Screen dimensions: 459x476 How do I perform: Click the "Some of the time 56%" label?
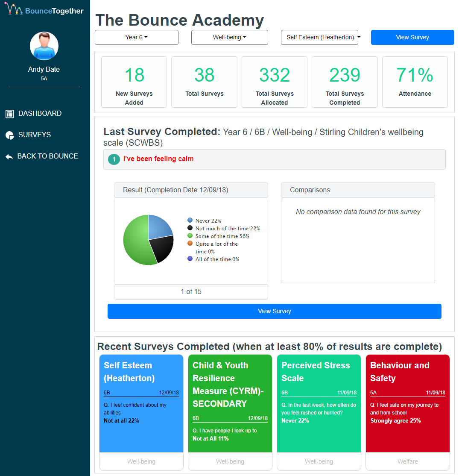tap(222, 236)
